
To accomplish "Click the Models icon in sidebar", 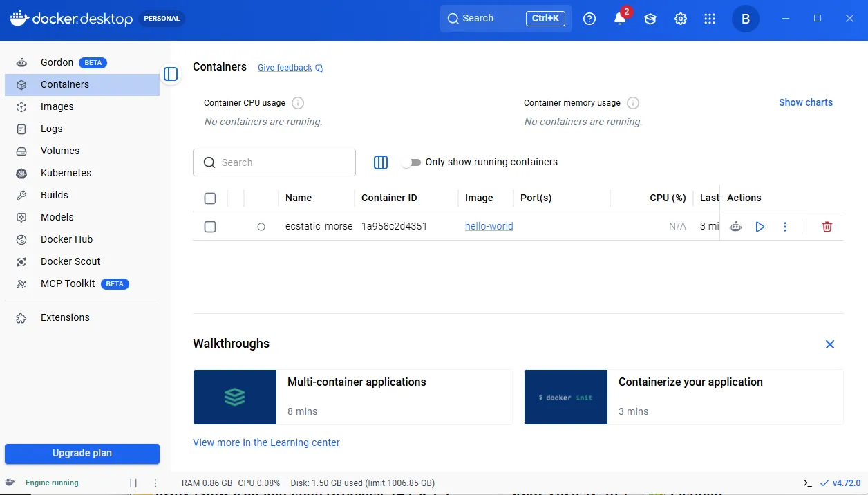I will point(21,217).
